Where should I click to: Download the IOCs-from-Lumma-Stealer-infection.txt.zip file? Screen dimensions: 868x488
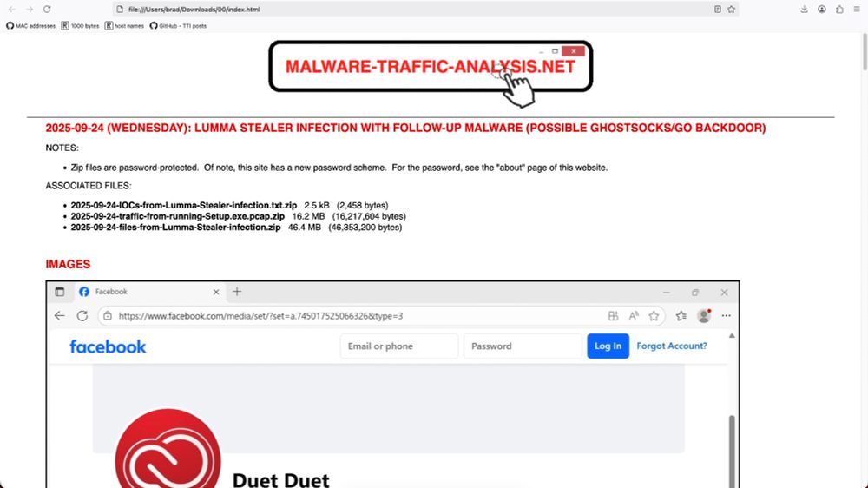[184, 206]
